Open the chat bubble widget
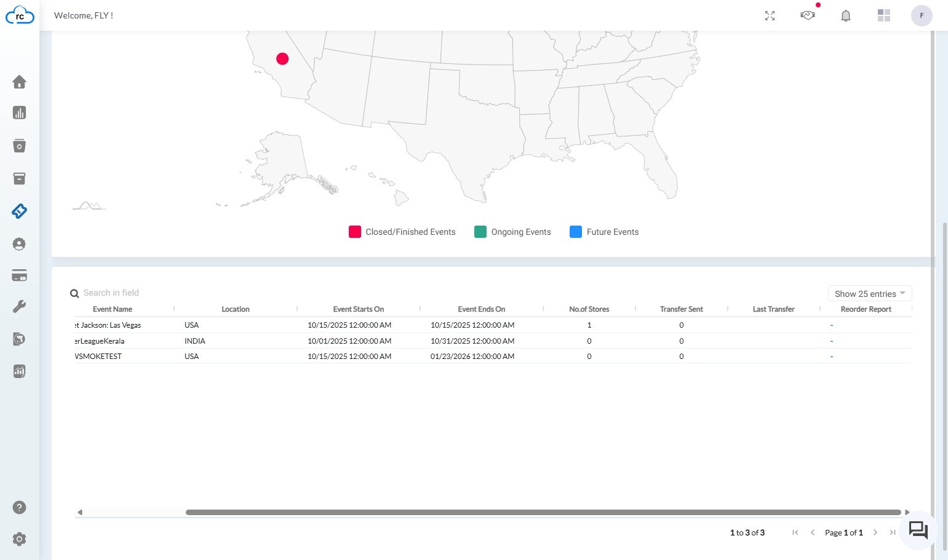The width and height of the screenshot is (948, 560). pyautogui.click(x=918, y=530)
